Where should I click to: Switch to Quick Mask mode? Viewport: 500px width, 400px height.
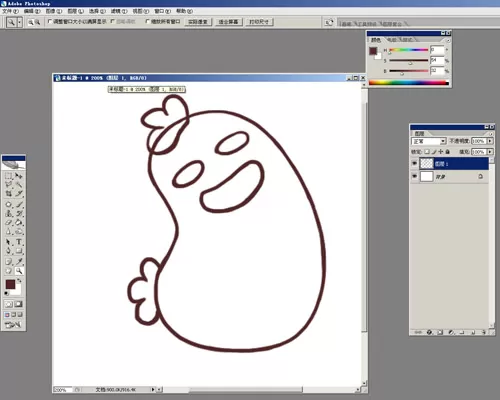[x=19, y=304]
